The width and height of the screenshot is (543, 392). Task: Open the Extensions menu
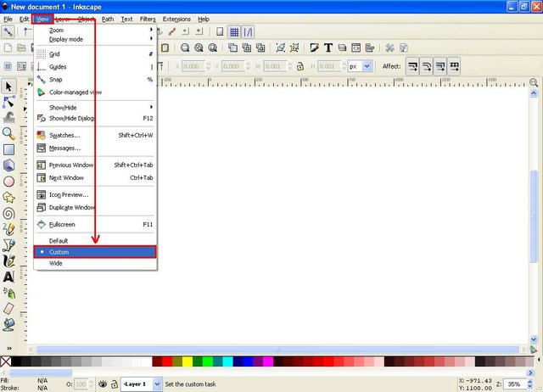pyautogui.click(x=176, y=19)
